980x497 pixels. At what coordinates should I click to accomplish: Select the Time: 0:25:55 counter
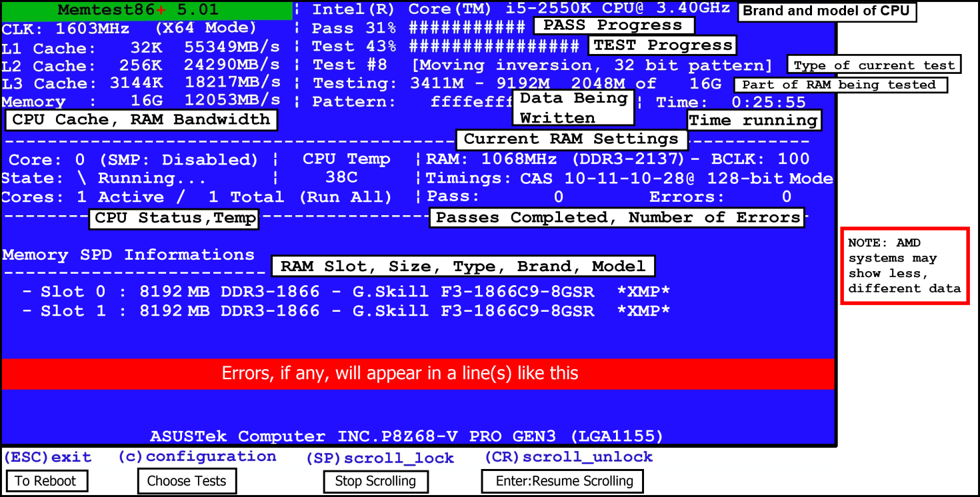[731, 103]
